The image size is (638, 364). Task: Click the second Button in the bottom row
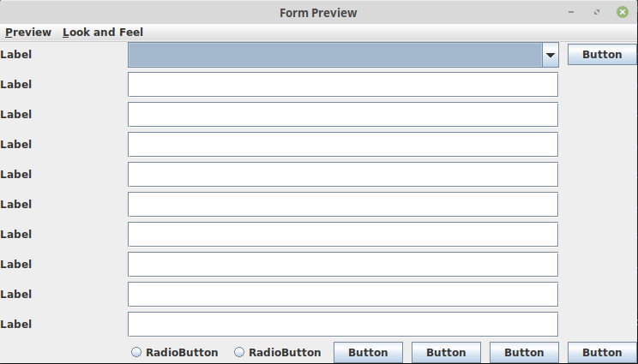point(446,352)
